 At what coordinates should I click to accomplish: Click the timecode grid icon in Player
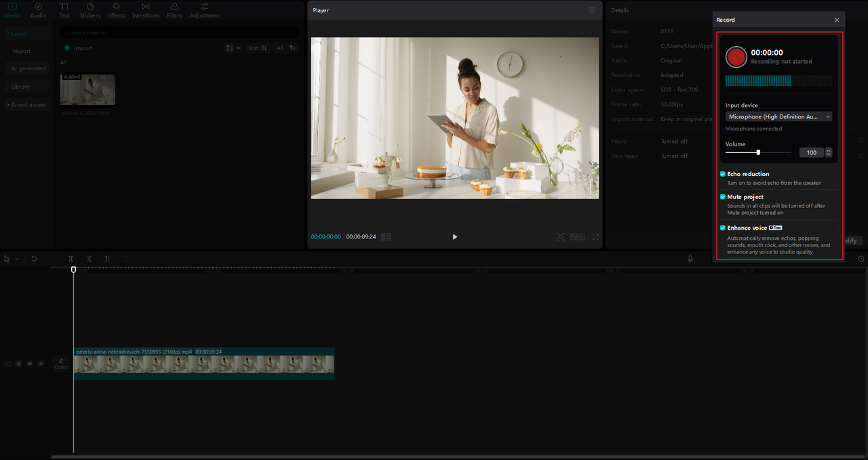point(386,237)
